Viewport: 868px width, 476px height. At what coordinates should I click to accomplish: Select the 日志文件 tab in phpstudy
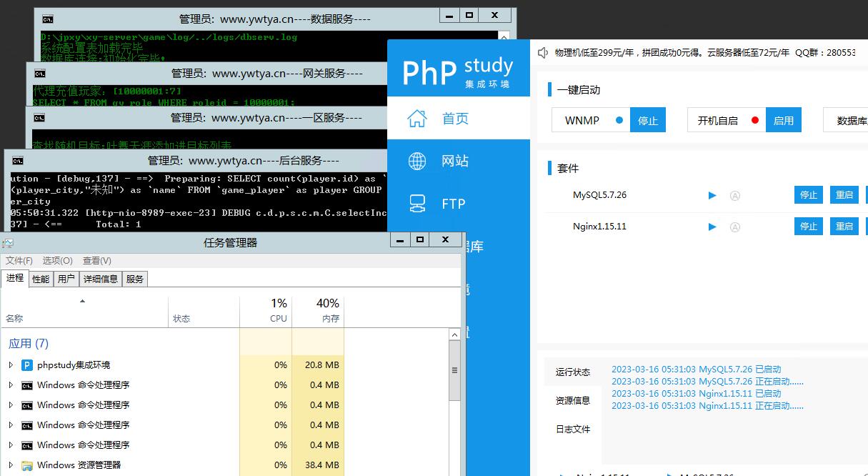(x=573, y=430)
